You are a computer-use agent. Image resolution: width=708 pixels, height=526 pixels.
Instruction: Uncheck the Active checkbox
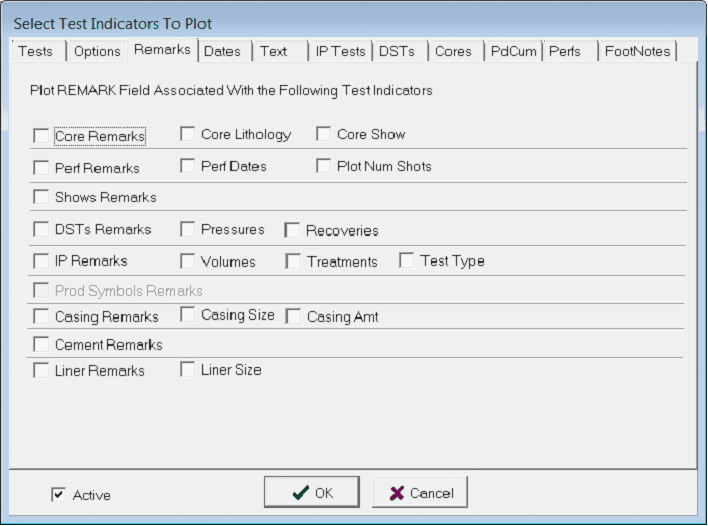coord(59,494)
